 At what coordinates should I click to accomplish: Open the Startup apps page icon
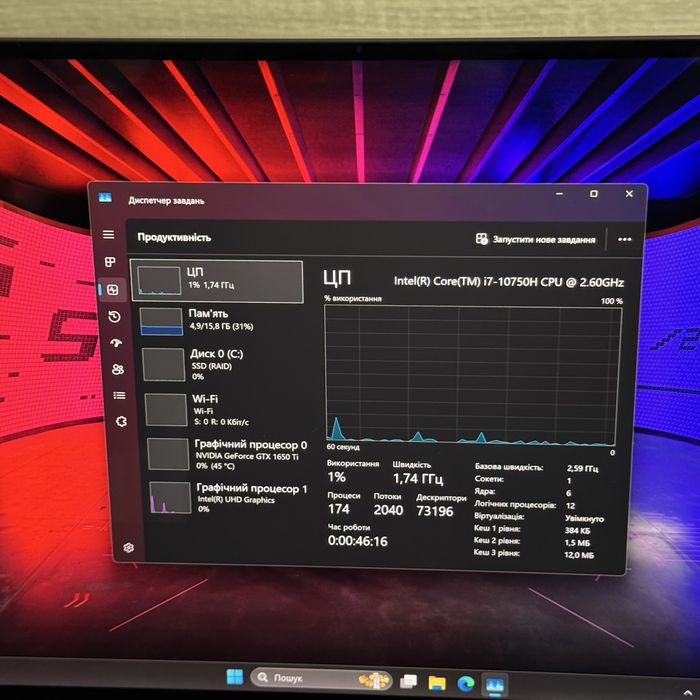point(116,343)
